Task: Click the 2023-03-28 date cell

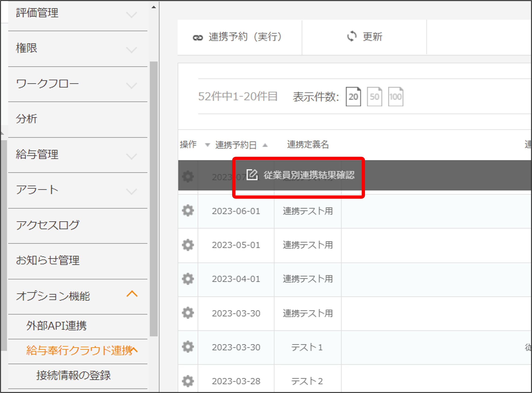Action: tap(236, 381)
